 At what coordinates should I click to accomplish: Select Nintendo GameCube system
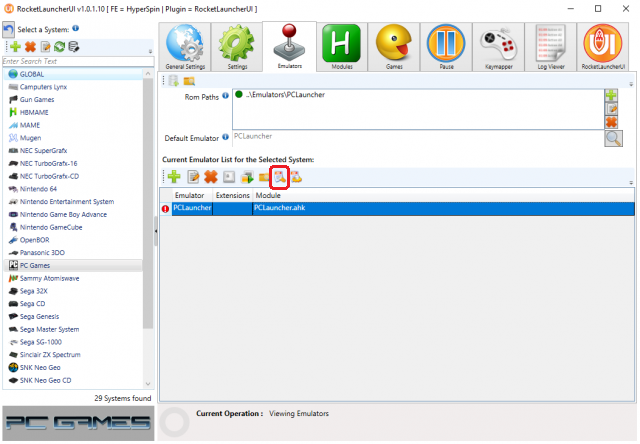click(73, 227)
